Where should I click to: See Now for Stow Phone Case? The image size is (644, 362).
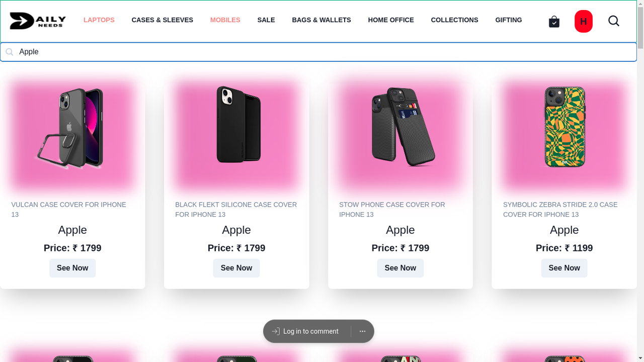[x=400, y=268]
